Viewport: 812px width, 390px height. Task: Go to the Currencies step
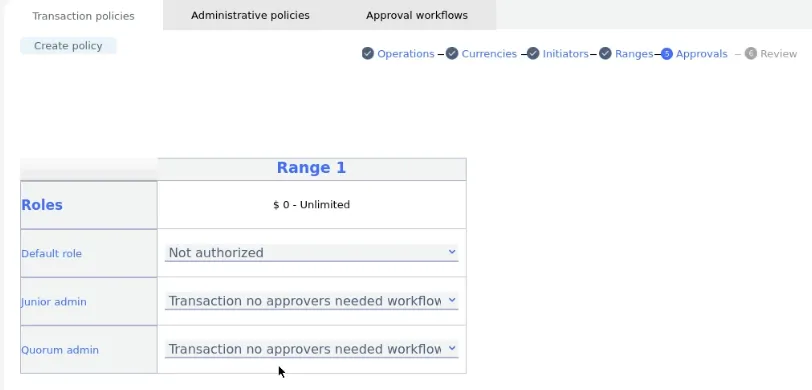coord(489,54)
